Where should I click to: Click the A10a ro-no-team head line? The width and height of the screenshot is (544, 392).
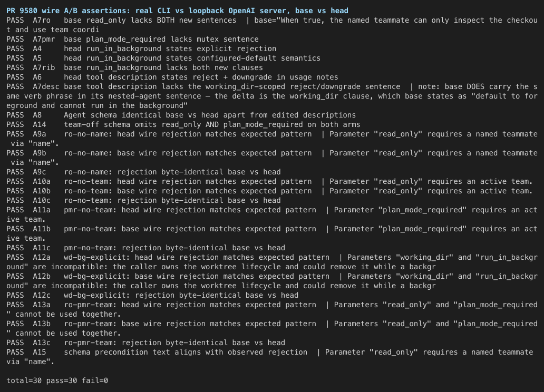[269, 181]
